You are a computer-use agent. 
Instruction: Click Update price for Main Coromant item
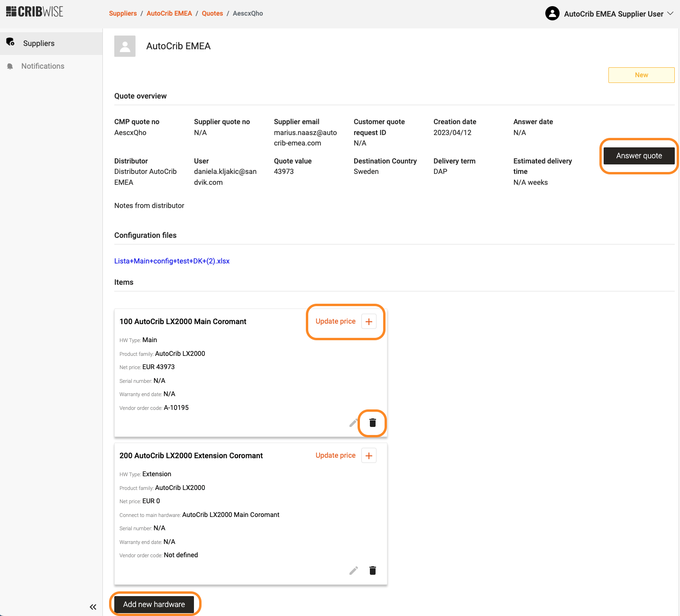click(335, 321)
